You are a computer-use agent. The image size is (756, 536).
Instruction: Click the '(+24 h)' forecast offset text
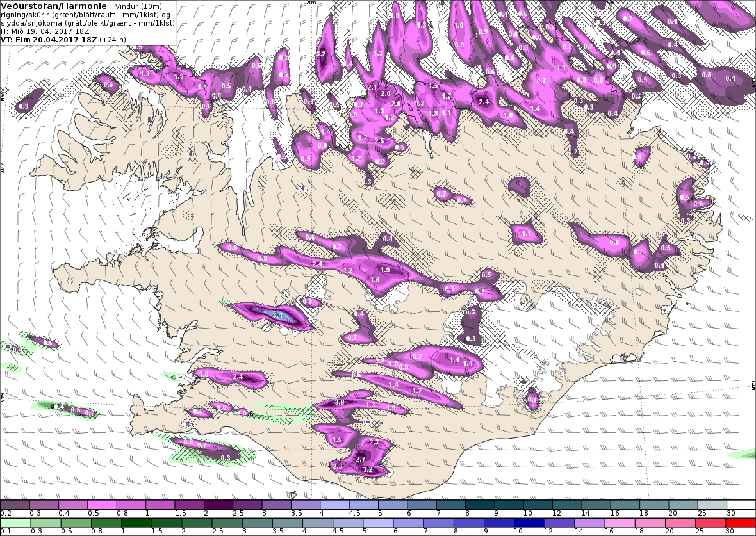[x=113, y=40]
